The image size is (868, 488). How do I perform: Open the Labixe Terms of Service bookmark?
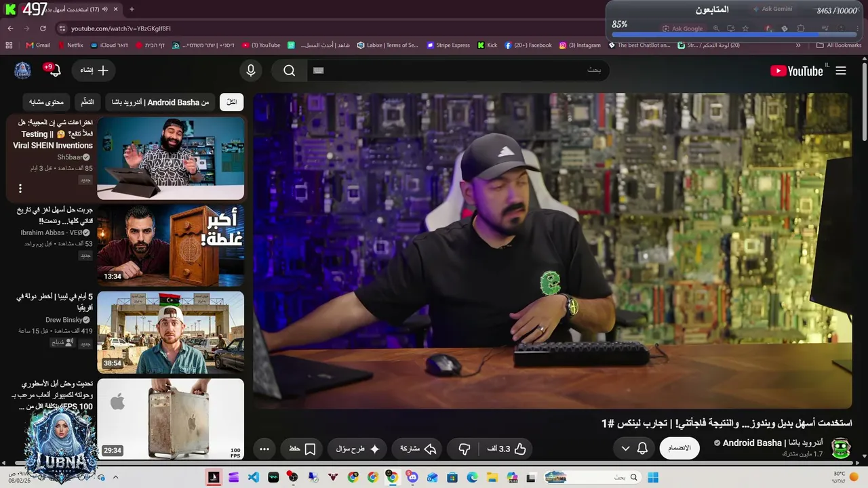click(388, 45)
